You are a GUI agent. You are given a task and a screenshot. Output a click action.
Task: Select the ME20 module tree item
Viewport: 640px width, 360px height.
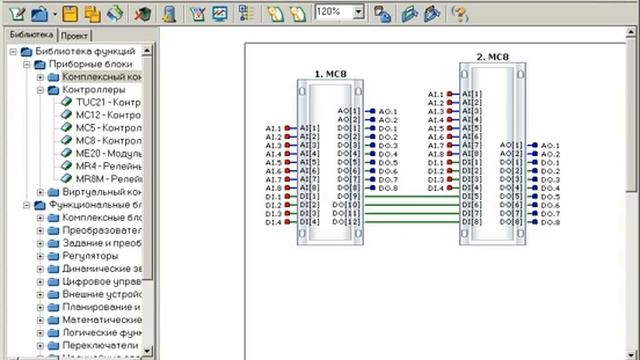pyautogui.click(x=109, y=153)
